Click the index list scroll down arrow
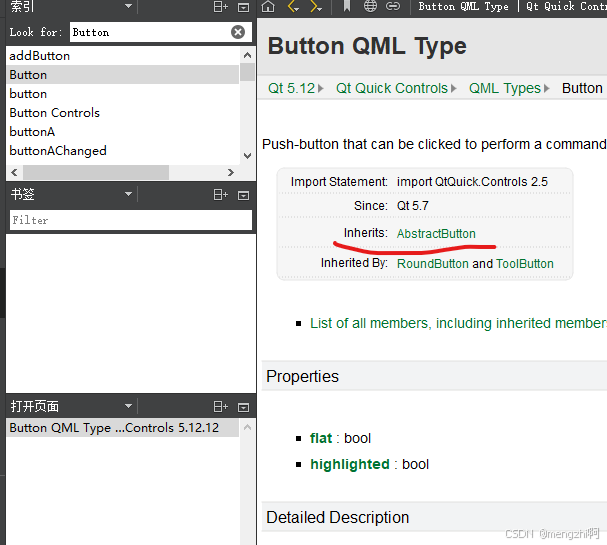The height and width of the screenshot is (545, 607). pos(247,156)
